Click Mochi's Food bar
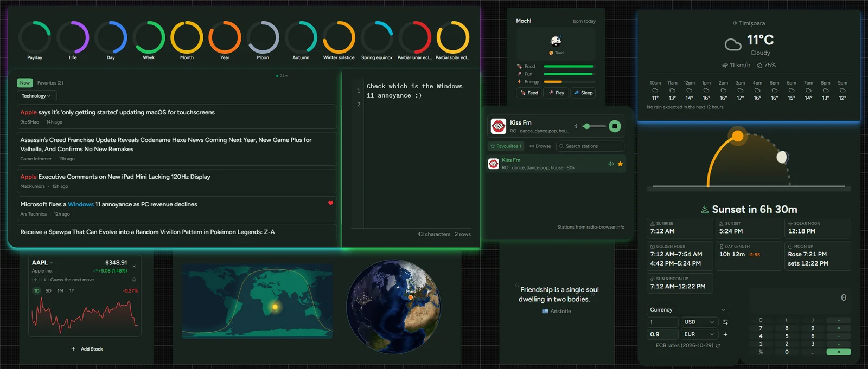 tap(569, 66)
